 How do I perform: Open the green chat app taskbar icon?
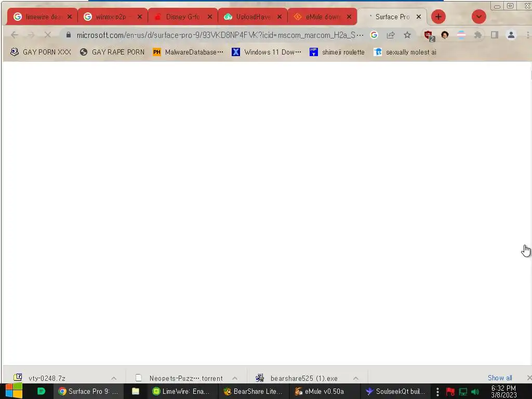coord(41,391)
